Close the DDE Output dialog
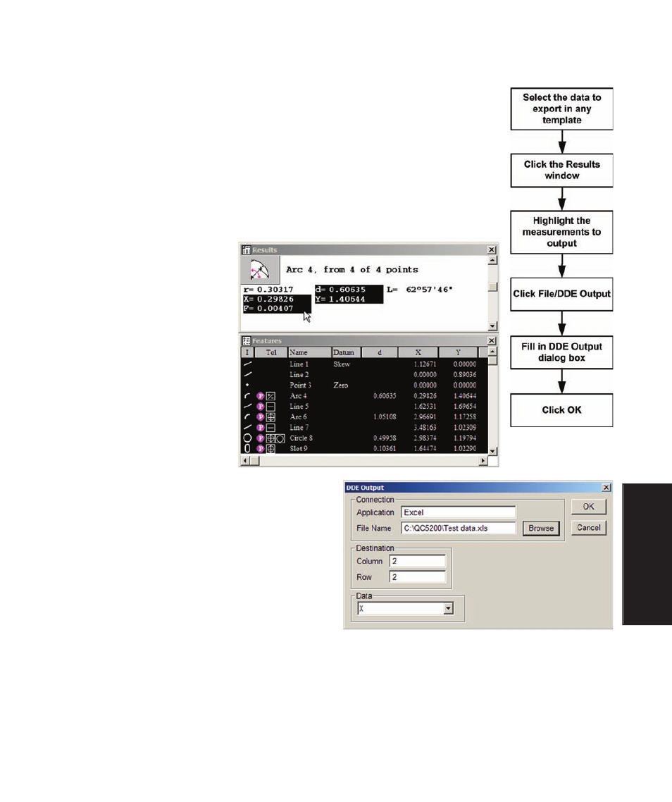 click(606, 488)
